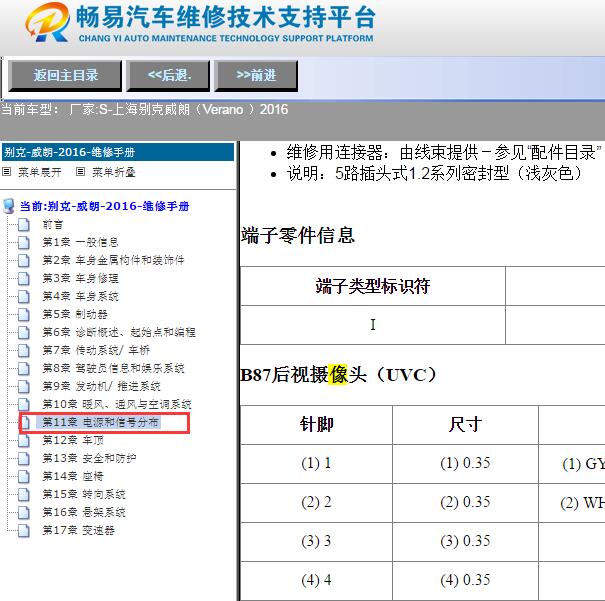The width and height of the screenshot is (605, 601).
Task: Click the page icon for 第9章 发动机/推进系统
Action: click(24, 387)
